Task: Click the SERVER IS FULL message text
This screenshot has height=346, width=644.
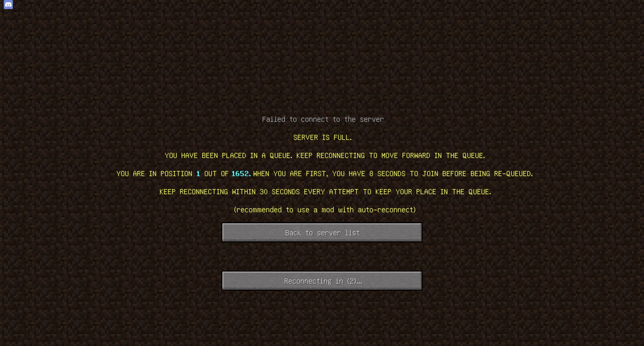Action: [x=322, y=137]
